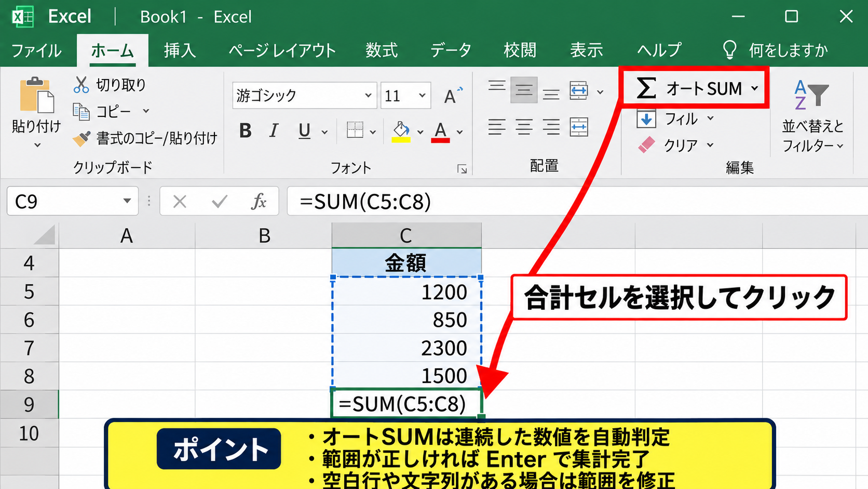Click the Insert Function fx icon
Image resolution: width=868 pixels, height=489 pixels.
click(x=259, y=201)
